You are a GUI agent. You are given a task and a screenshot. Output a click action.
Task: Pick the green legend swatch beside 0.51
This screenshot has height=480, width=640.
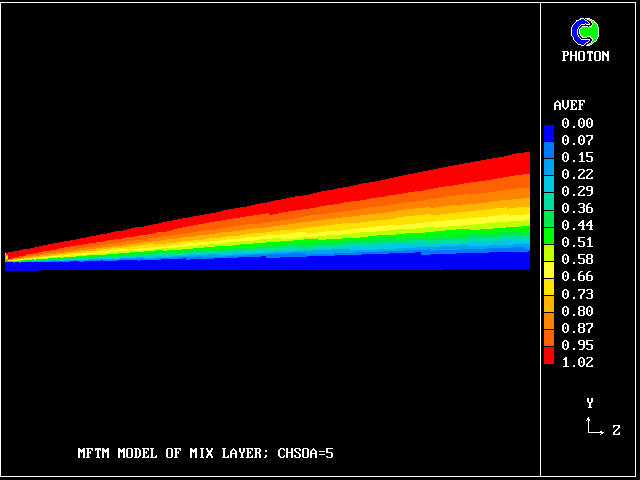tap(548, 243)
